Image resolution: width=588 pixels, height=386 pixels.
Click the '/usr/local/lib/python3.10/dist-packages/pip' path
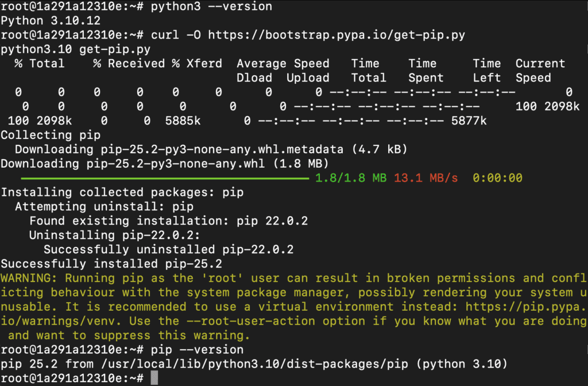click(x=254, y=364)
